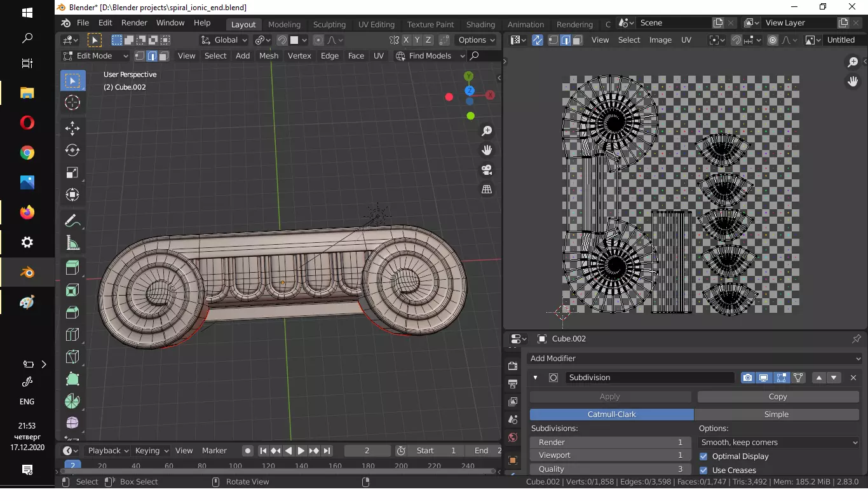Viewport: 868px width, 501px height.
Task: Activate the Move tool
Action: point(72,128)
